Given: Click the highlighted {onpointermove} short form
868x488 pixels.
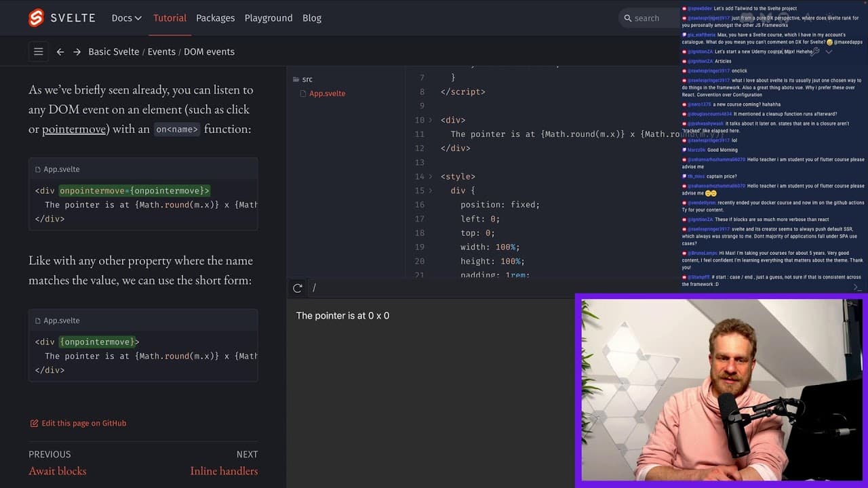Looking at the screenshot, I should [99, 342].
